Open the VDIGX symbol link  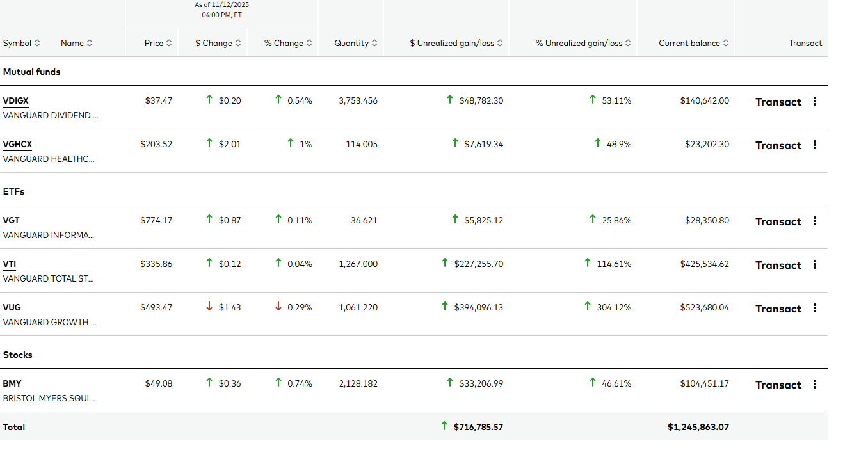(x=16, y=100)
